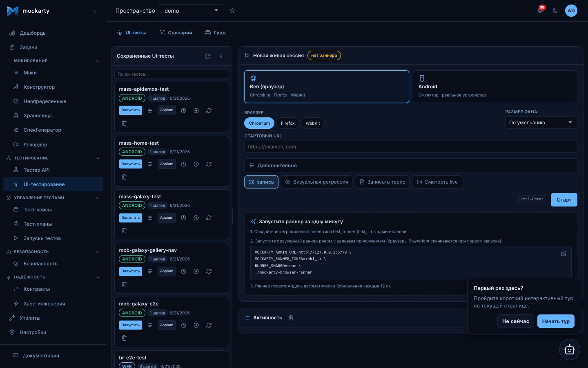Toggle Визуальная регрессия option
This screenshot has width=588, height=368.
[x=316, y=182]
